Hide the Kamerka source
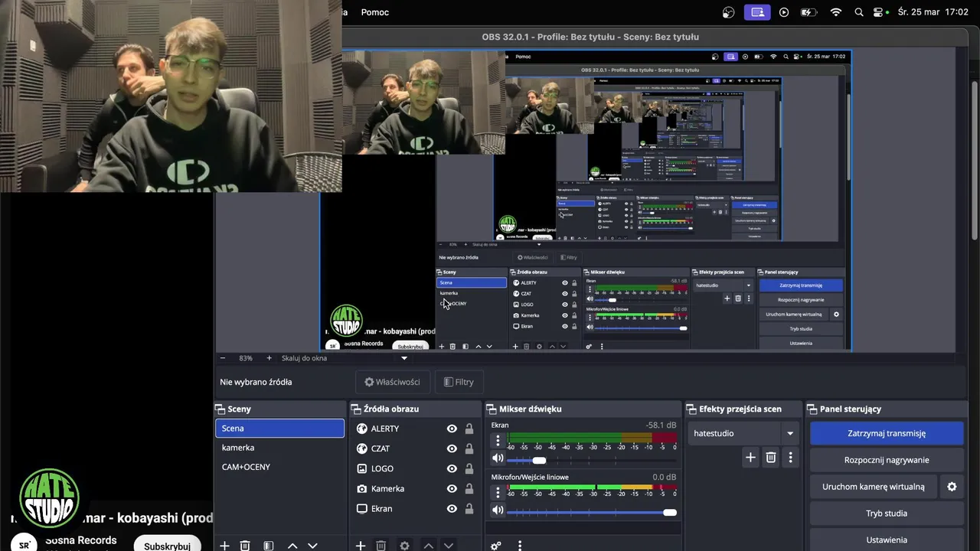Screen dimensions: 980x551 (452, 489)
